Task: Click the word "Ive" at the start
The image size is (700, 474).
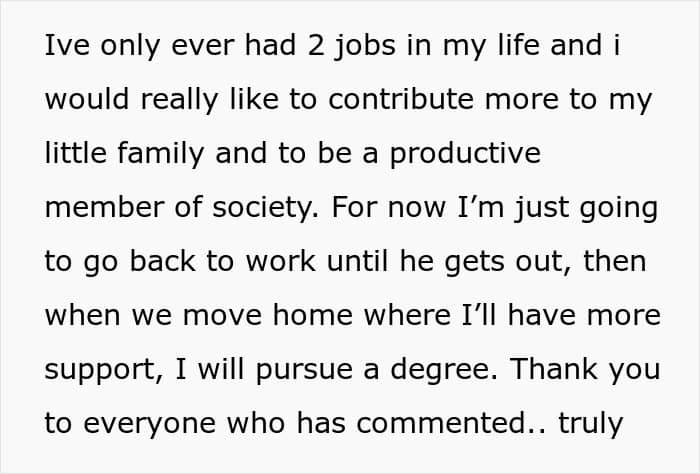Action: point(65,47)
